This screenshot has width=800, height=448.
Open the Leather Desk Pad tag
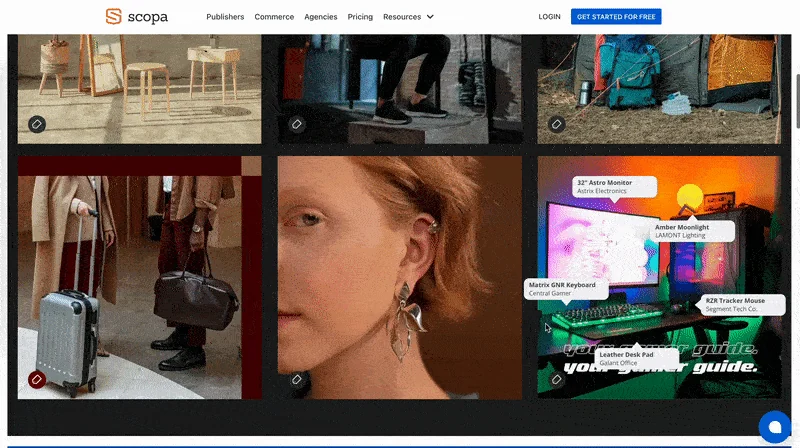(632, 357)
